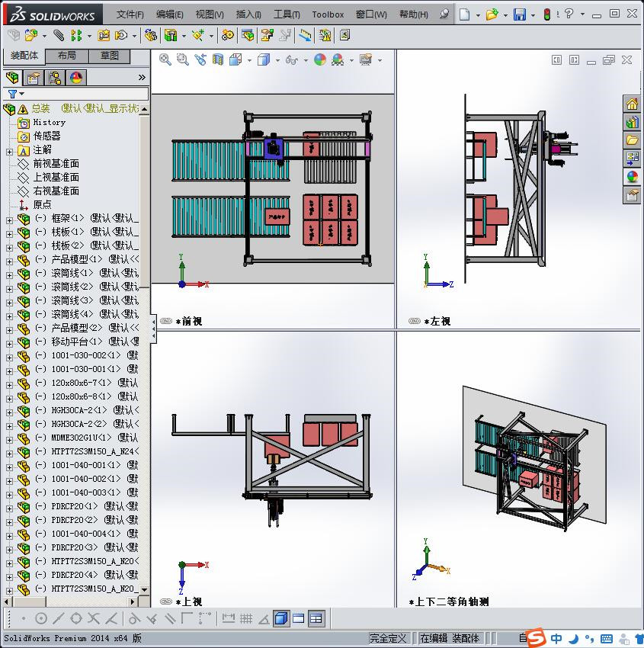
Task: Toggle link views icon beside *上视
Action: (166, 601)
